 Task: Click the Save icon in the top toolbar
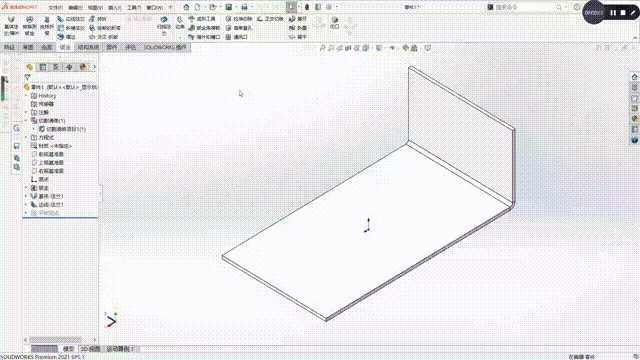point(229,7)
